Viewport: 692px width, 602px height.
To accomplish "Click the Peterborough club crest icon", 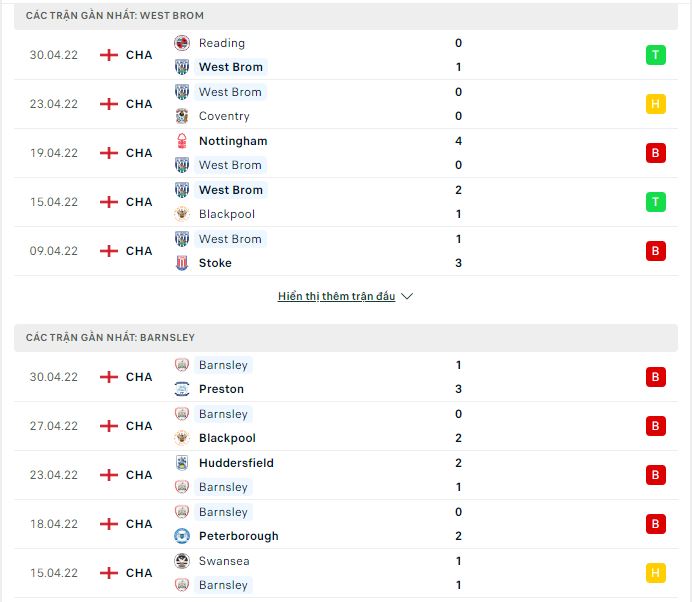I will [x=182, y=536].
